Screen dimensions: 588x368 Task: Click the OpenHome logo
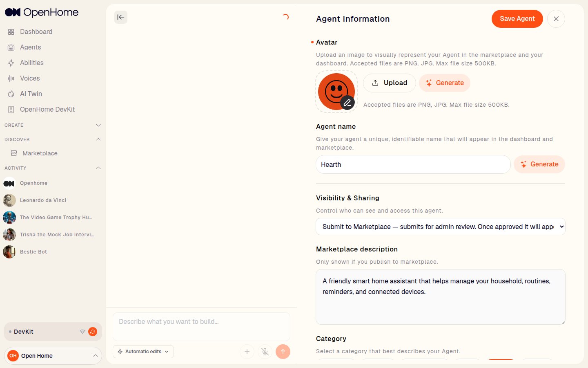(x=41, y=12)
